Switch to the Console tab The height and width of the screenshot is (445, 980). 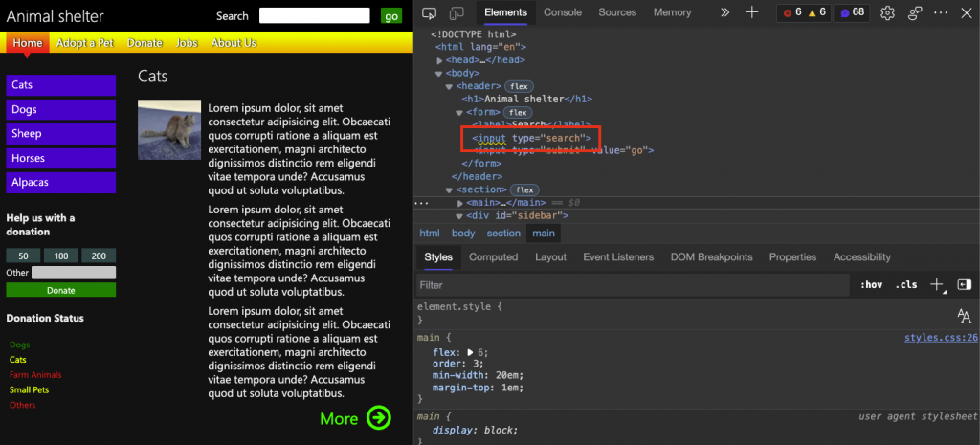(563, 12)
